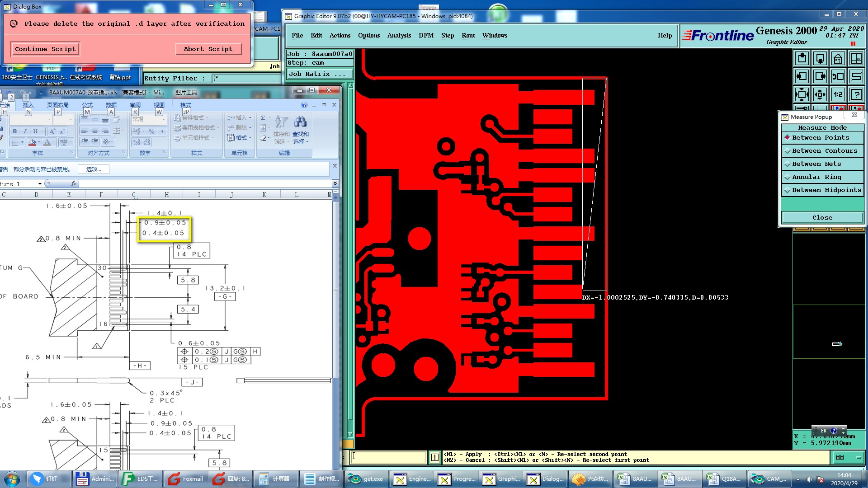Click the pan up arrow icon
This screenshot has height=488, width=868.
point(802,58)
